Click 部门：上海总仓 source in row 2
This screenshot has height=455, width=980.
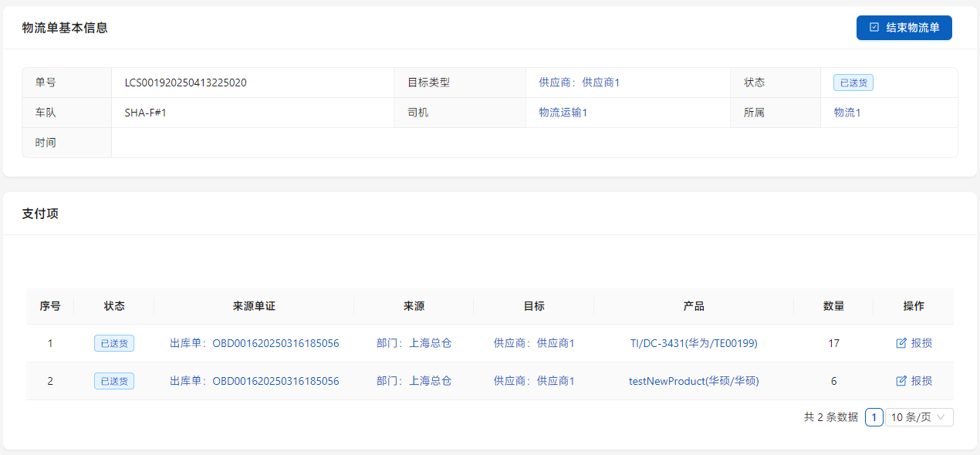pos(414,381)
